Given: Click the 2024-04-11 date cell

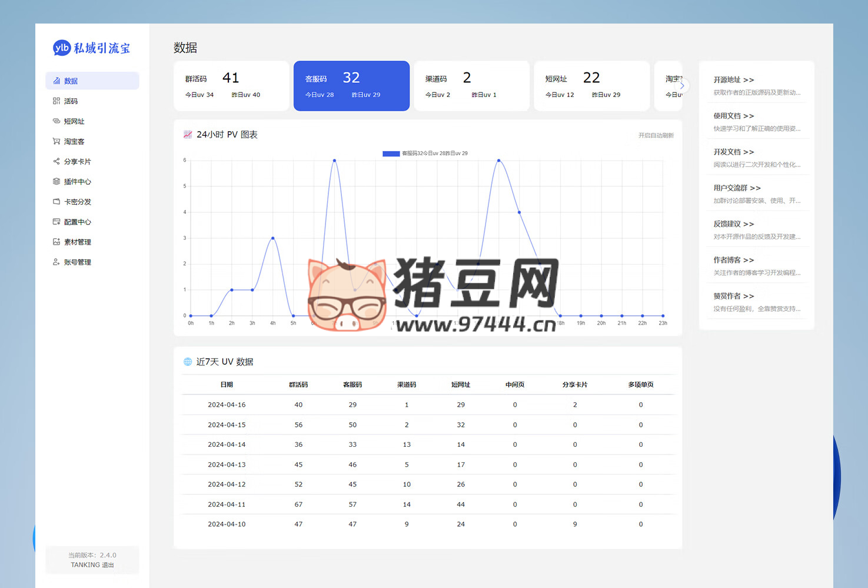Looking at the screenshot, I should point(227,505).
